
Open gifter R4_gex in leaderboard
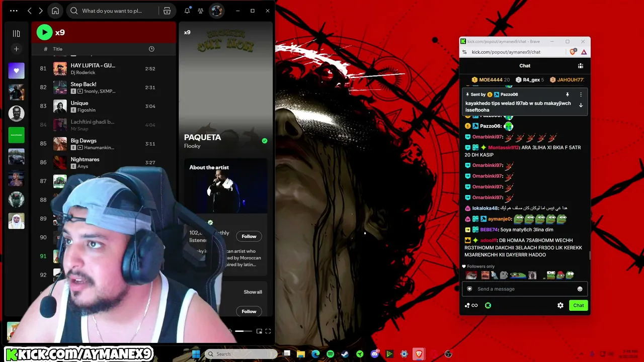click(530, 80)
